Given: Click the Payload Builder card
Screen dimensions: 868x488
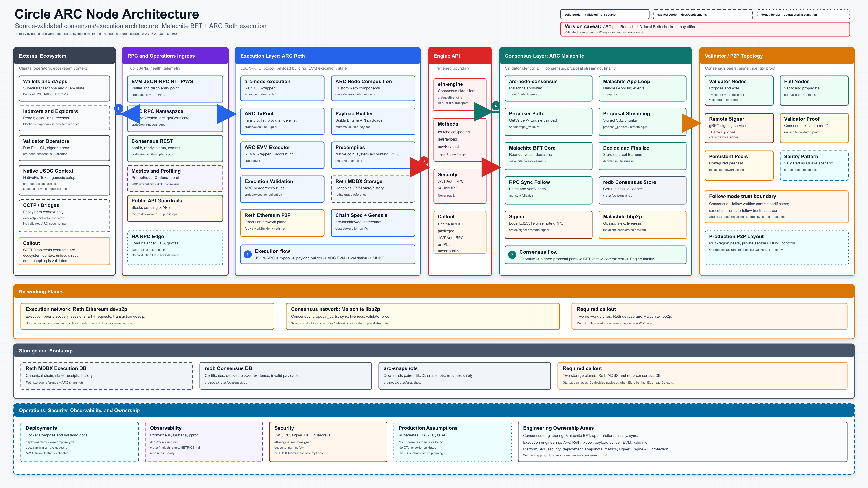Looking at the screenshot, I should click(x=373, y=121).
